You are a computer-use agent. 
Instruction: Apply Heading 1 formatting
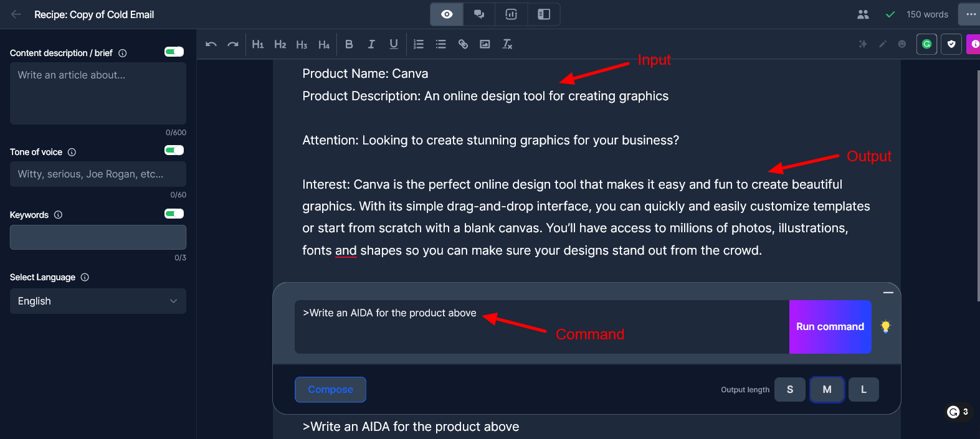tap(257, 44)
